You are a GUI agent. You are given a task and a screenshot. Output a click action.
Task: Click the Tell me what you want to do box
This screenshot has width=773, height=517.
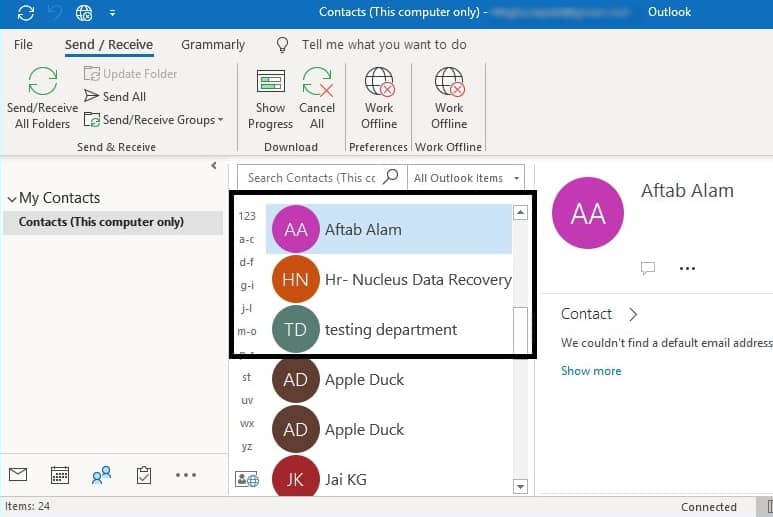(x=384, y=44)
